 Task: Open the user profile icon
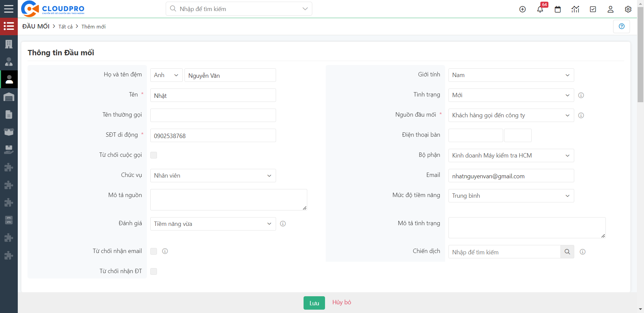[x=610, y=9]
